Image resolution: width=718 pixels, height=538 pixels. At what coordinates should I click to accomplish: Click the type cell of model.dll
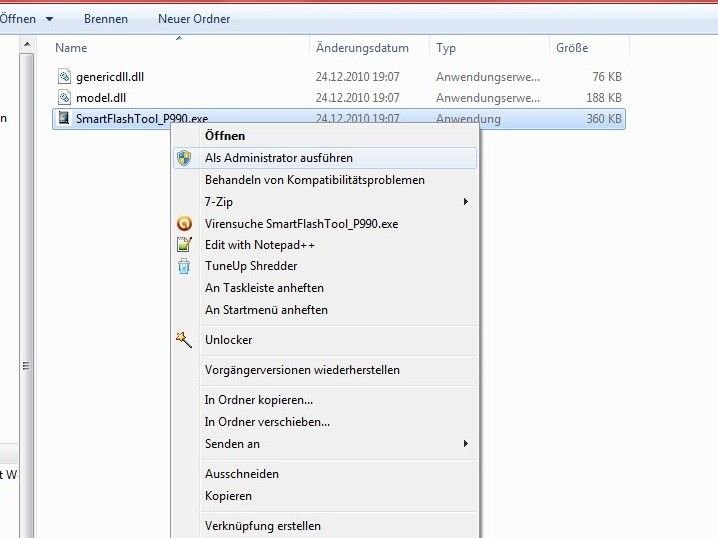(x=488, y=98)
